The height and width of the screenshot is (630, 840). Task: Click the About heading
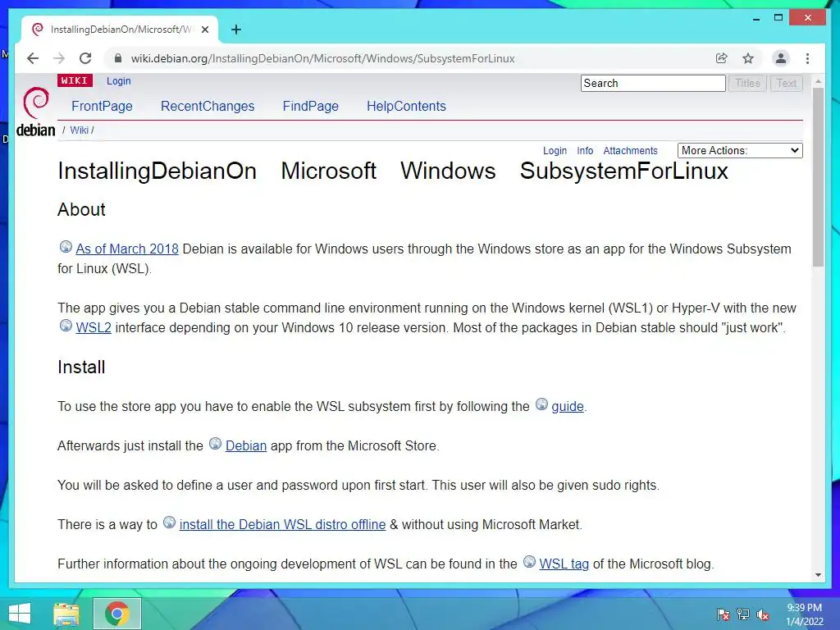[81, 209]
